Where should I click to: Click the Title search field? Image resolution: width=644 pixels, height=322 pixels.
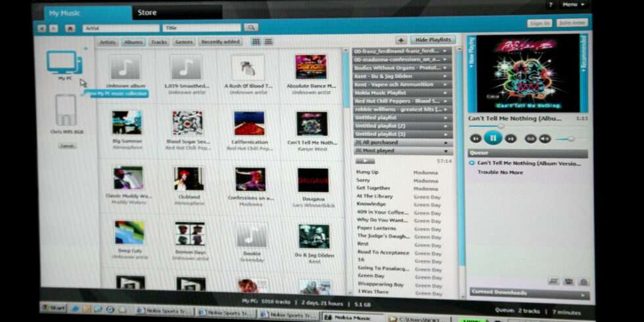pos(201,28)
